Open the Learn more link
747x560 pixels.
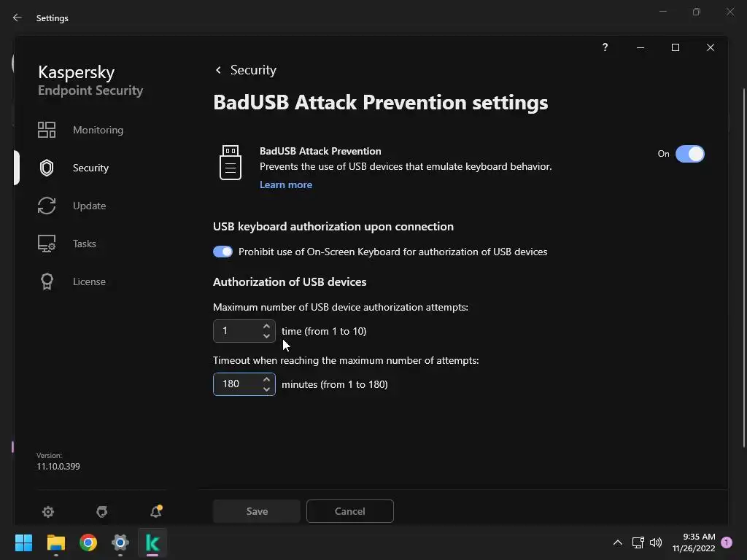(x=286, y=184)
